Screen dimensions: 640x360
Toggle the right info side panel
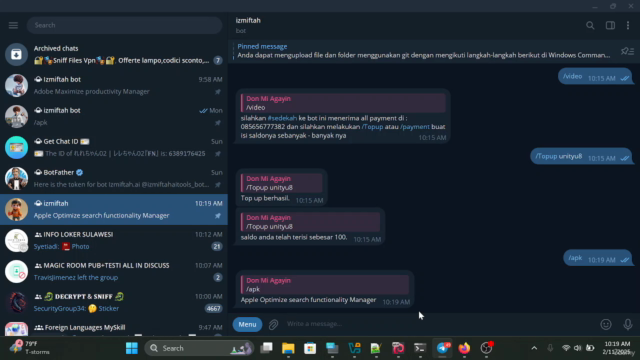click(x=610, y=25)
